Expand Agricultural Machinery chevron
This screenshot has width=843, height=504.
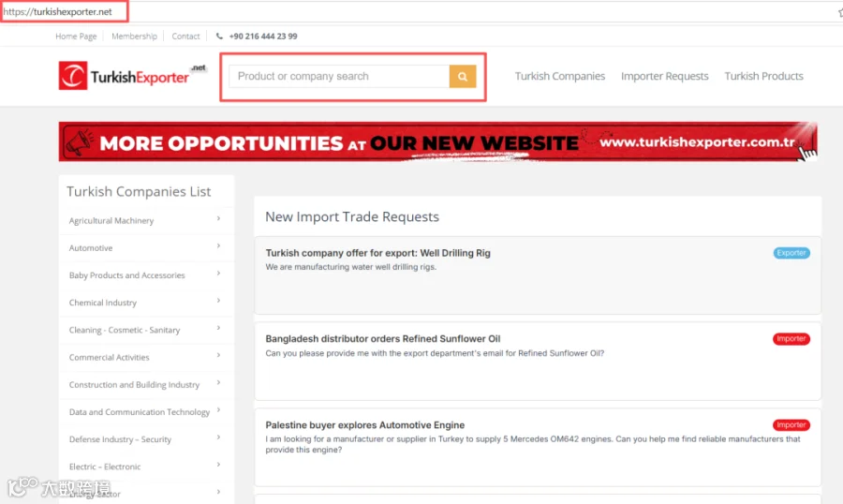[218, 218]
